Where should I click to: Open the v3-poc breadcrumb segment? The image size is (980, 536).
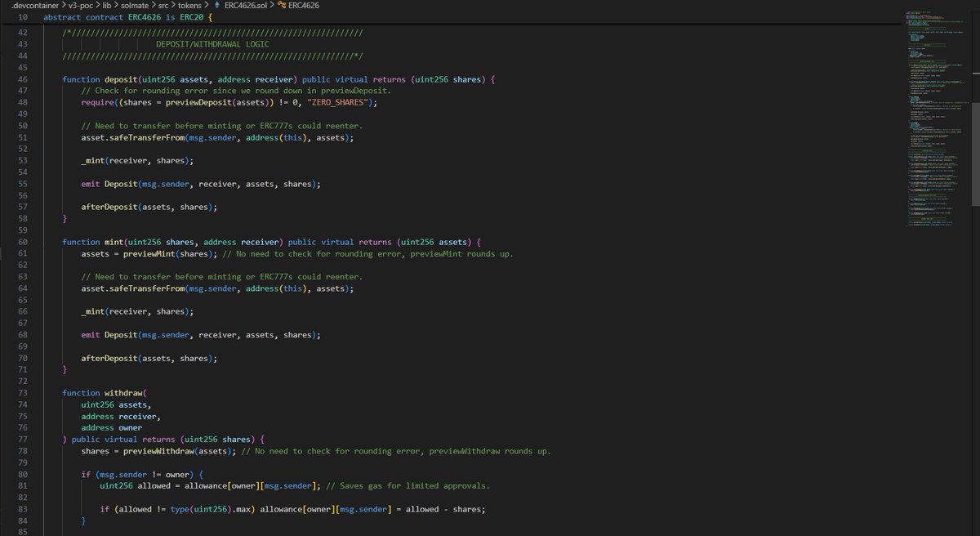82,5
